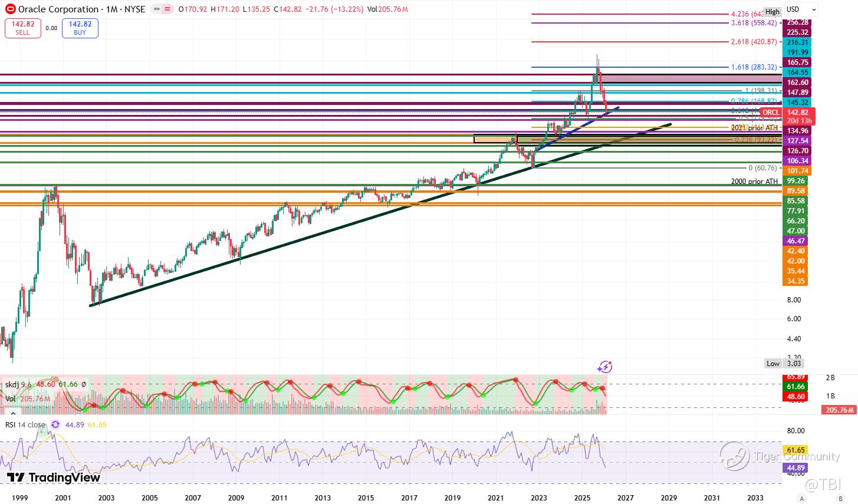Click the 0.00 spread value between Sell and Buy
This screenshot has height=504, width=858.
pyautogui.click(x=52, y=28)
